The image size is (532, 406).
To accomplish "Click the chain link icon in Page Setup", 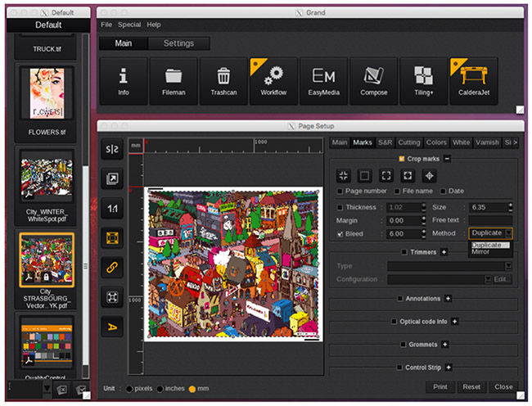I will 111,267.
